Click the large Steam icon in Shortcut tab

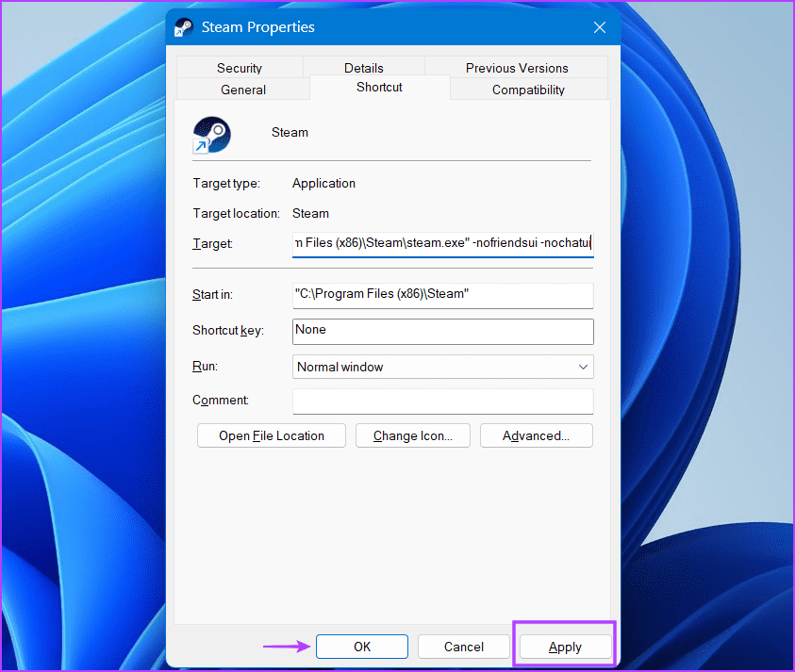(x=211, y=135)
